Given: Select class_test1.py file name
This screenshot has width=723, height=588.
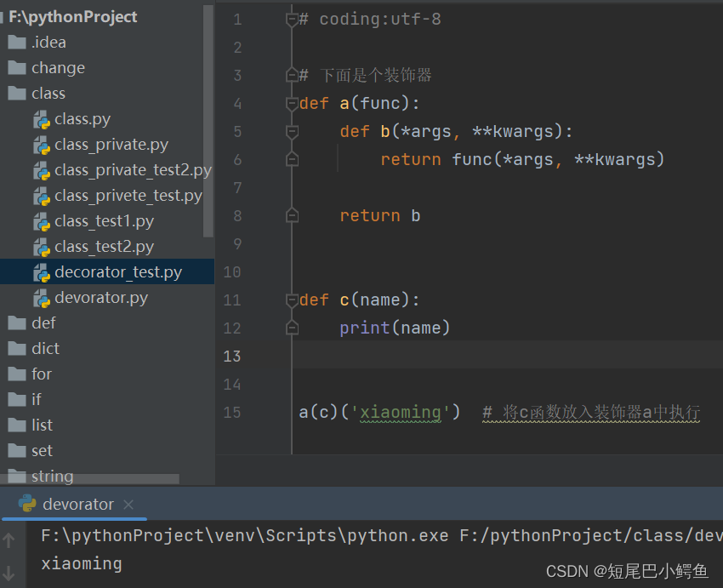Looking at the screenshot, I should (105, 221).
